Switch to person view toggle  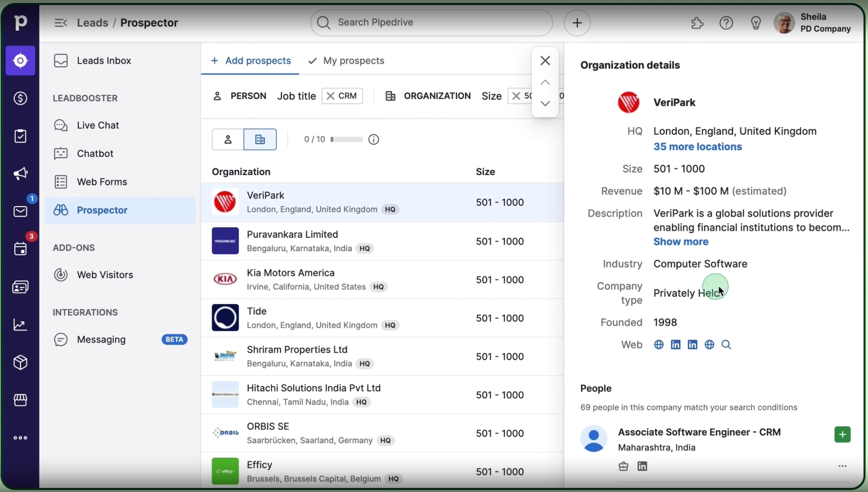228,140
